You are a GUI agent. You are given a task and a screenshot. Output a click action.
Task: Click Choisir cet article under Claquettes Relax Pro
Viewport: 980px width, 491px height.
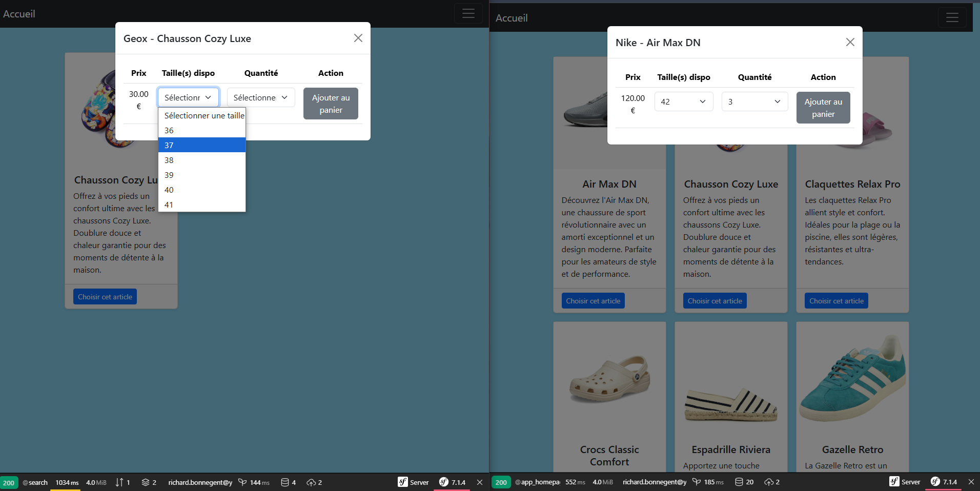tap(836, 301)
